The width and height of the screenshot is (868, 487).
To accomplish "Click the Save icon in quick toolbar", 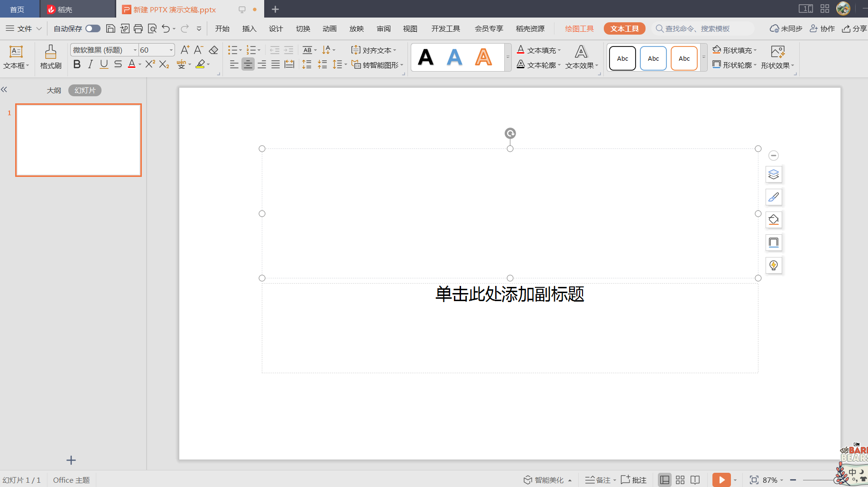I will pos(111,28).
